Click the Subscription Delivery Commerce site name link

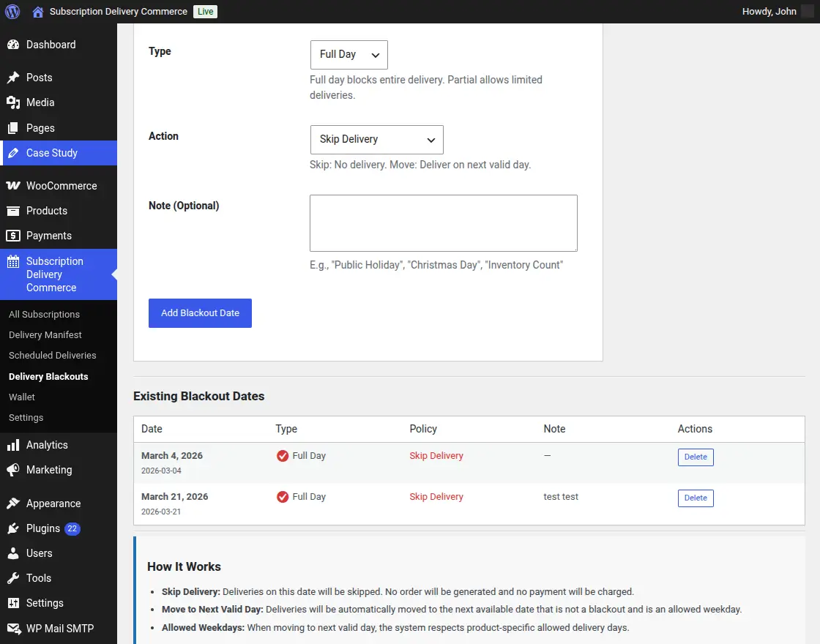pos(118,12)
